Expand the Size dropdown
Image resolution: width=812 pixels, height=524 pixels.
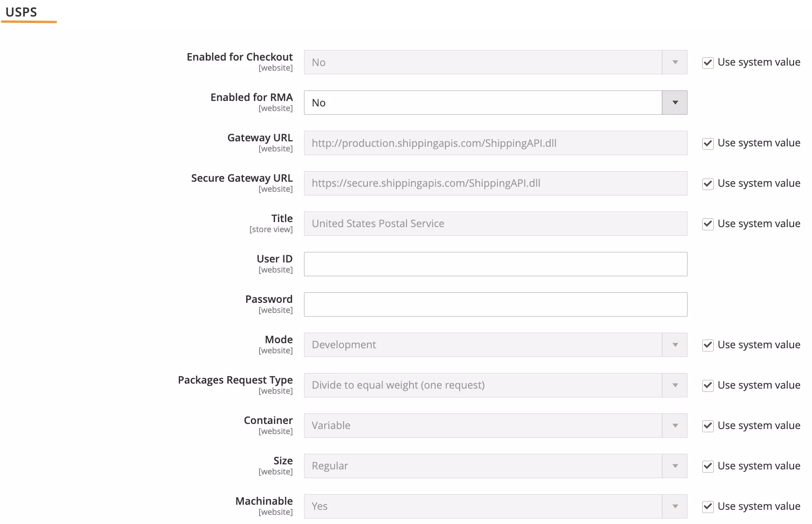point(495,466)
